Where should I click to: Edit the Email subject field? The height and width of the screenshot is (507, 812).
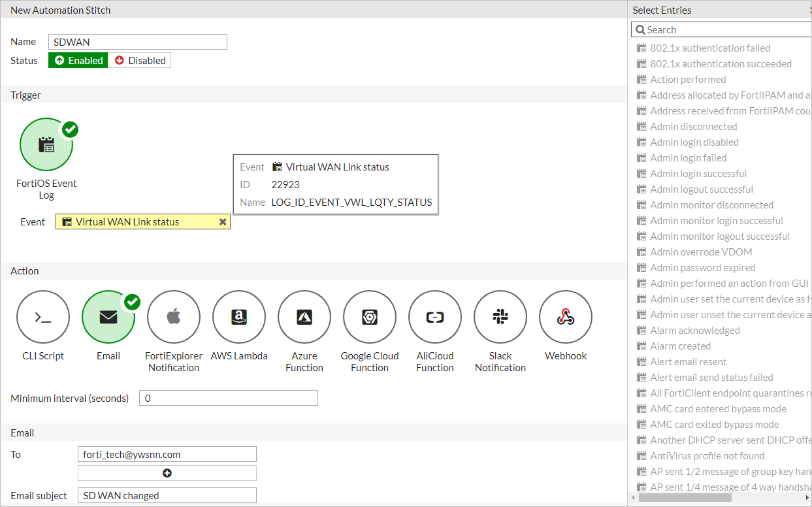point(167,495)
